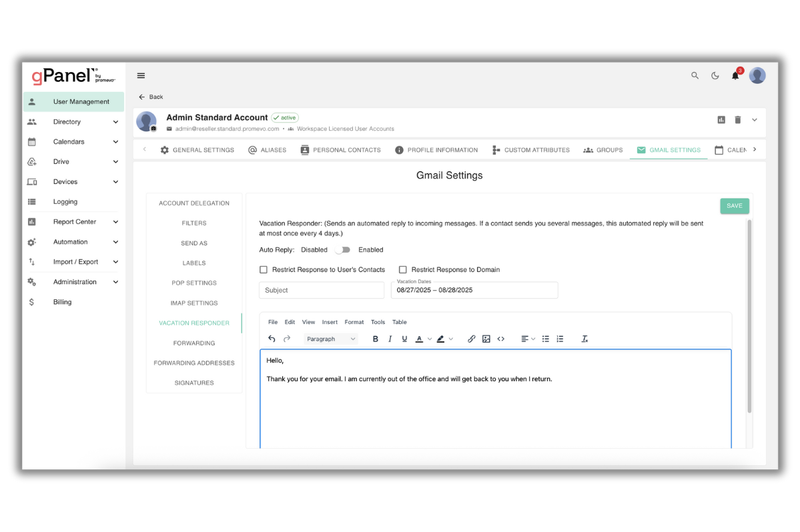This screenshot has height=532, width=800.
Task: Click the delete account trash icon
Action: point(737,120)
